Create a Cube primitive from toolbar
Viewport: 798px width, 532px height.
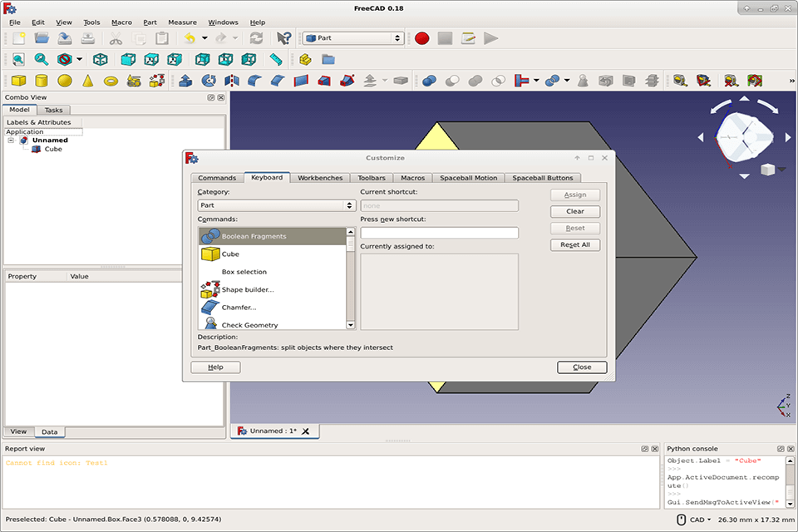click(19, 81)
